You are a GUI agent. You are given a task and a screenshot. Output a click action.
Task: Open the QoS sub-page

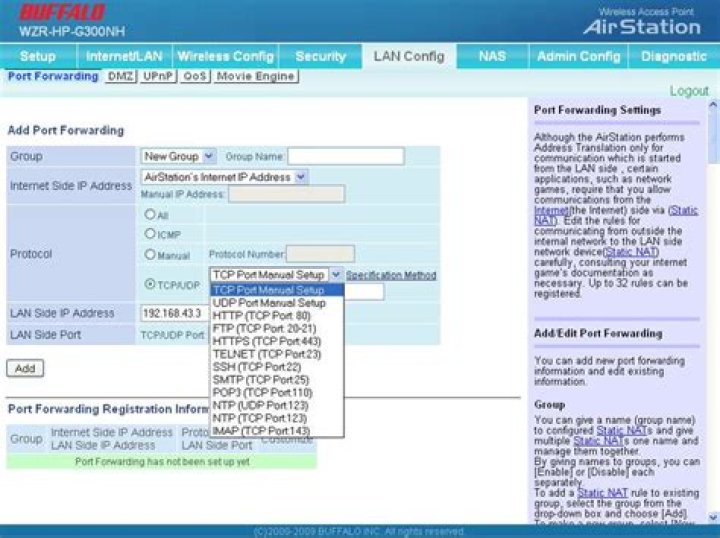[194, 76]
